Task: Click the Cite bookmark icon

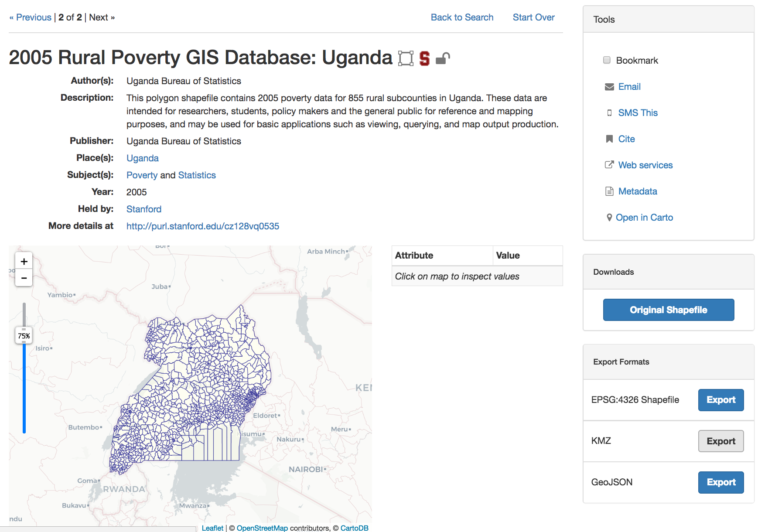Action: point(609,139)
